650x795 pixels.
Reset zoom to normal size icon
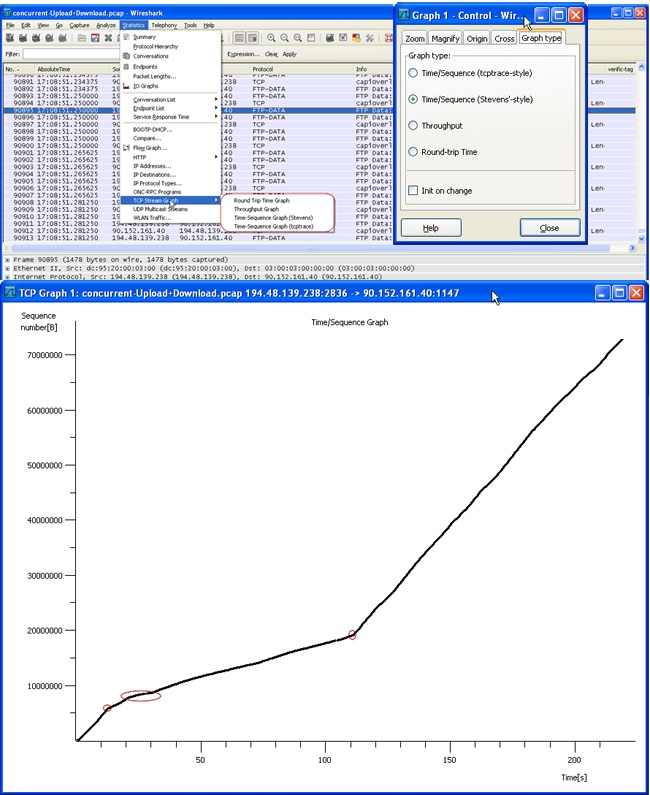pyautogui.click(x=298, y=38)
